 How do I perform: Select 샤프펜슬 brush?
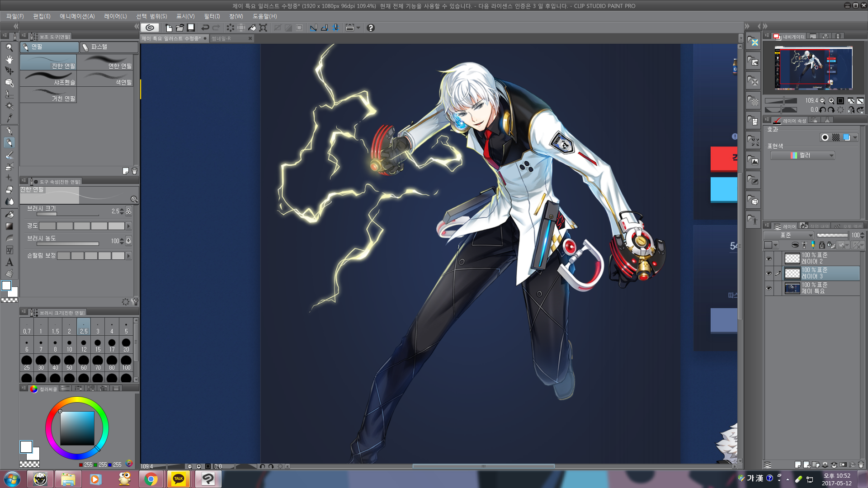48,79
